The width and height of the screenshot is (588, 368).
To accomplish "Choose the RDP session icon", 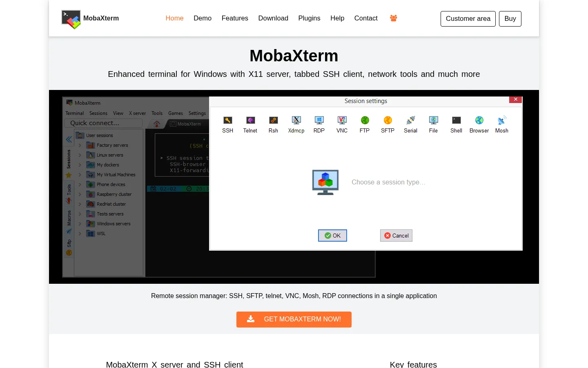I will [x=319, y=120].
